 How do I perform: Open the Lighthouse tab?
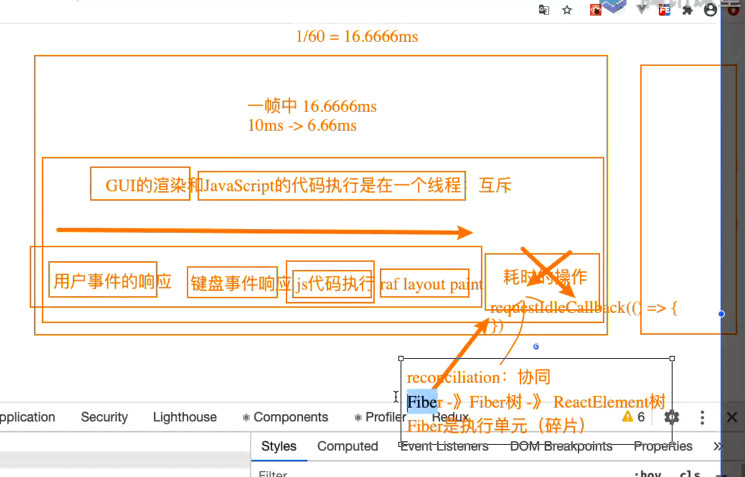tap(185, 417)
